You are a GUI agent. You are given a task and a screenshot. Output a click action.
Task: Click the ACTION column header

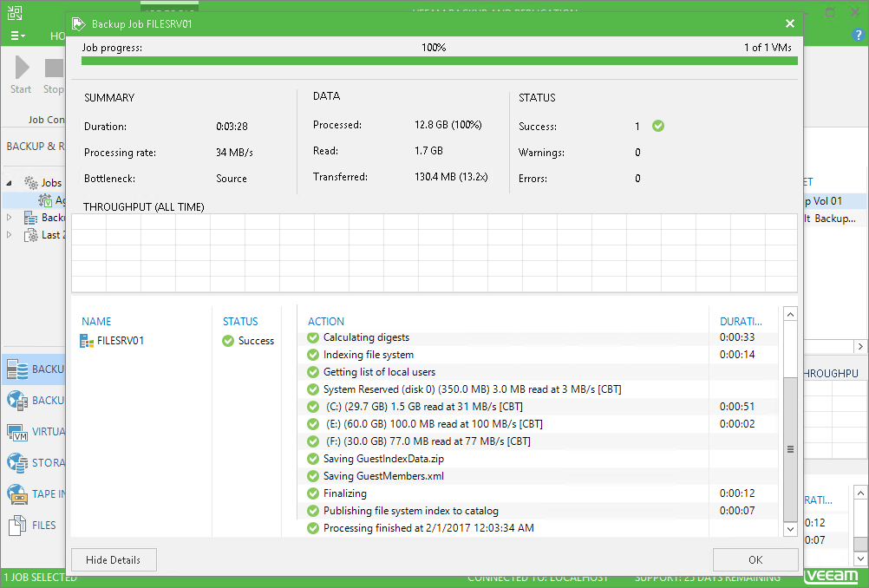tap(326, 322)
